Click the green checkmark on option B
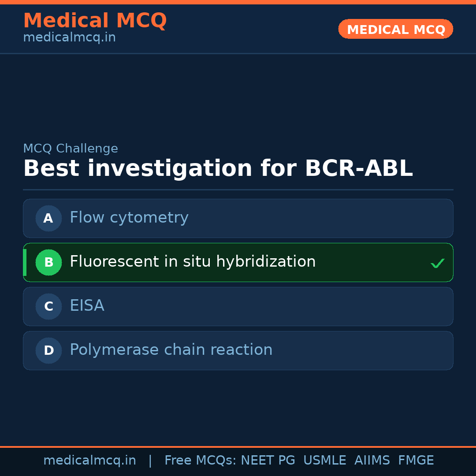This screenshot has height=476, width=476. point(437,263)
